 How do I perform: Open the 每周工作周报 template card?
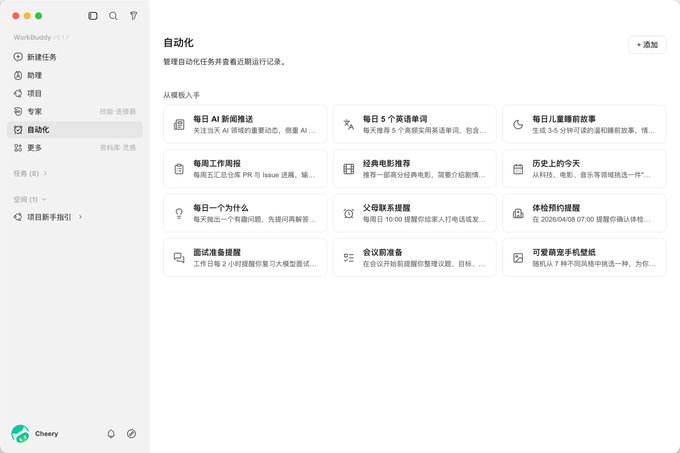245,169
